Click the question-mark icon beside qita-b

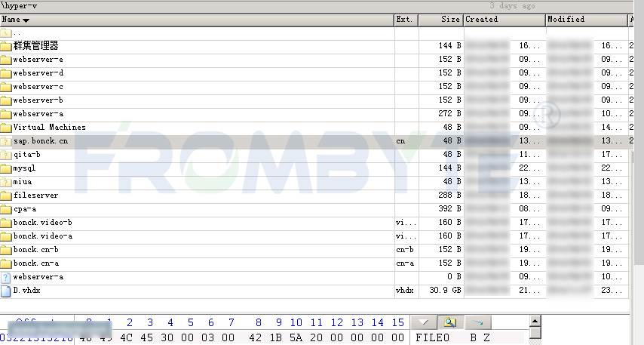click(x=6, y=155)
